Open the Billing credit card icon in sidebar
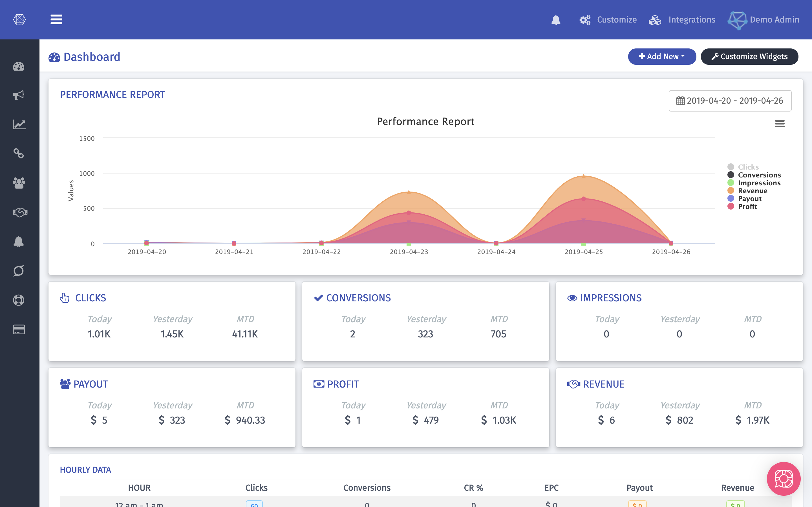 [x=19, y=330]
